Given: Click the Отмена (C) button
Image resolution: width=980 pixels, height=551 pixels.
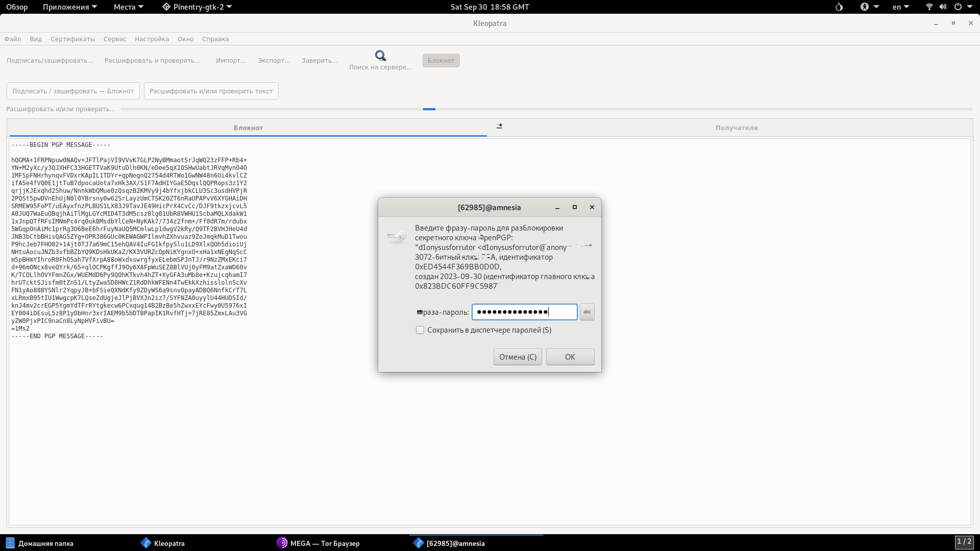Looking at the screenshot, I should click(x=518, y=357).
